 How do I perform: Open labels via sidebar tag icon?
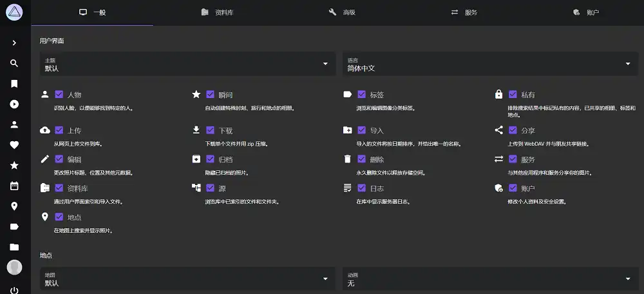[14, 227]
